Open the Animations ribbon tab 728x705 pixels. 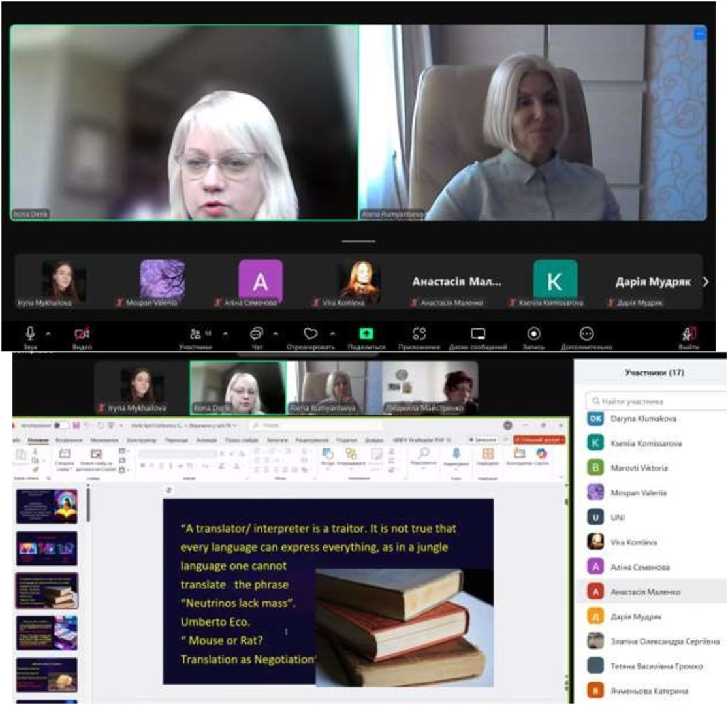pyautogui.click(x=206, y=439)
